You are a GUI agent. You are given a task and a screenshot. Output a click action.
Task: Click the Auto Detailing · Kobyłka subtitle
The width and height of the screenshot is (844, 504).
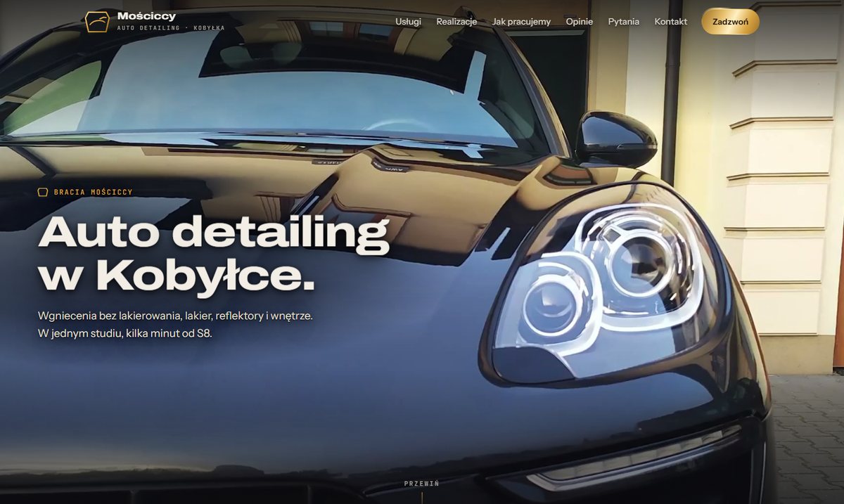pos(171,28)
